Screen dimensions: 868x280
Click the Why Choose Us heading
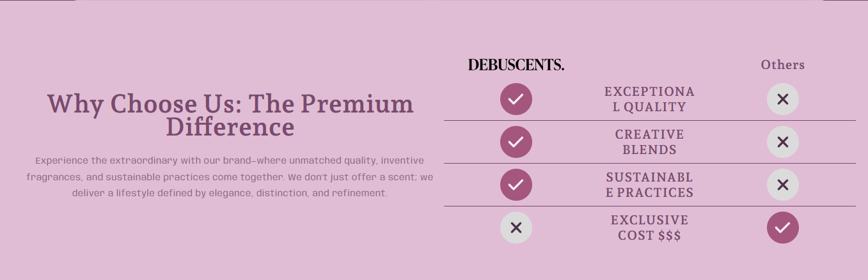[x=230, y=104]
